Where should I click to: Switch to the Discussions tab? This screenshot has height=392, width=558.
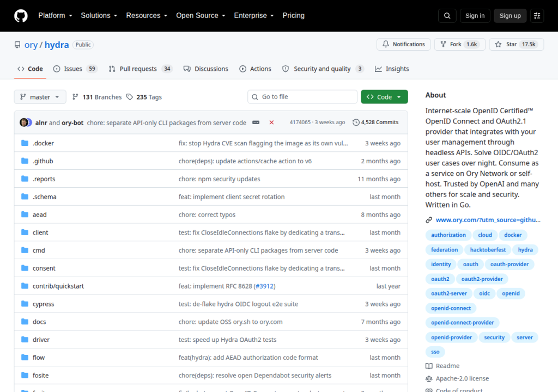tap(205, 69)
